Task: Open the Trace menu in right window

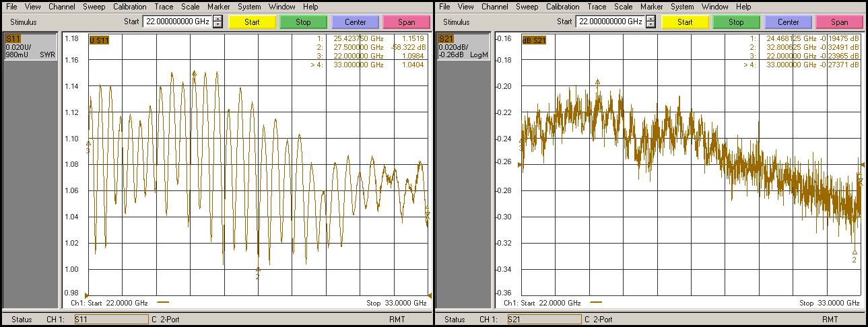Action: point(596,7)
